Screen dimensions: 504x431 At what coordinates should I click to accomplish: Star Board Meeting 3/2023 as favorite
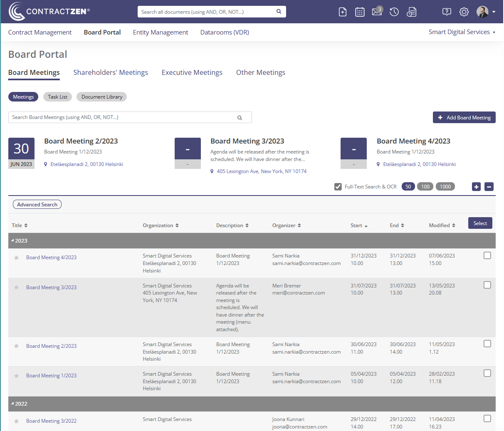17,287
